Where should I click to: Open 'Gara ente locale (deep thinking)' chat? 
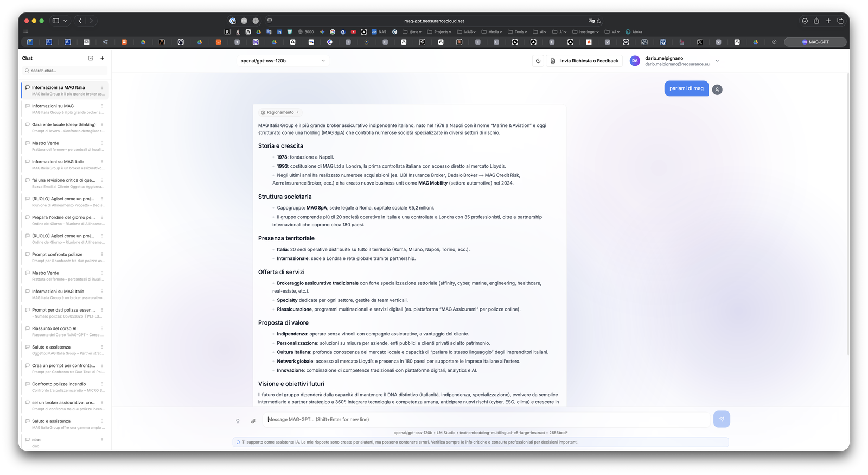tap(65, 128)
